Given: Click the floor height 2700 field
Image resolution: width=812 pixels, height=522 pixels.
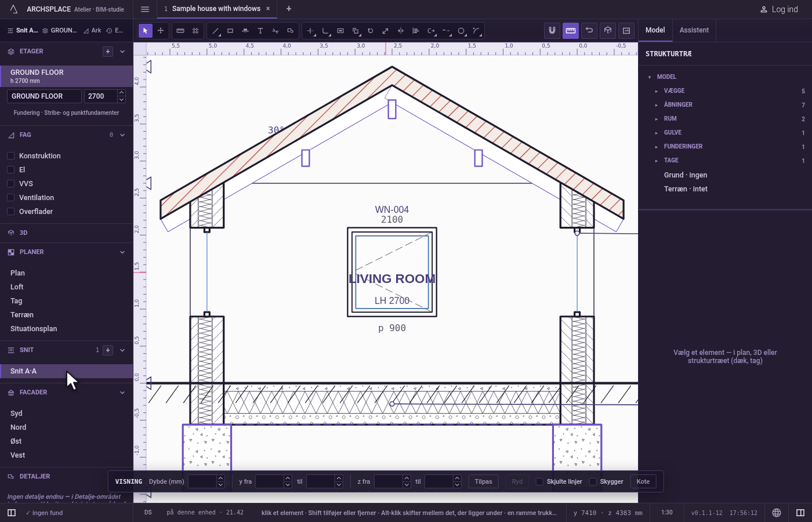Looking at the screenshot, I should (x=100, y=96).
